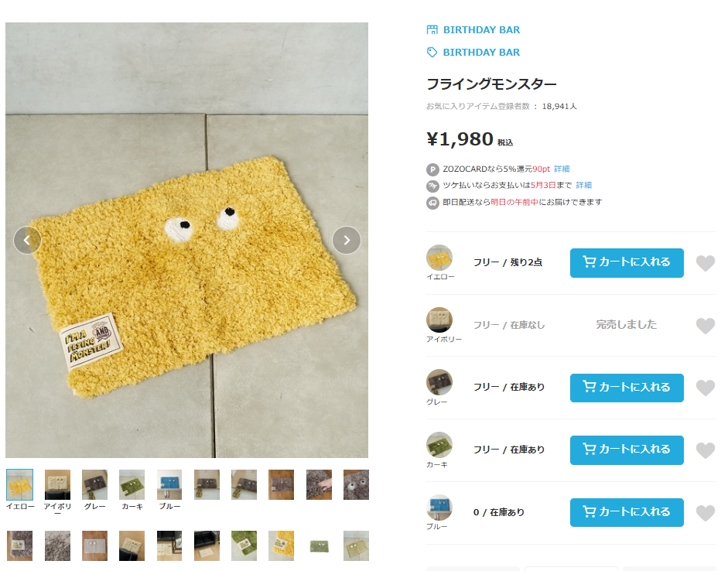Show next product image arrow
The width and height of the screenshot is (728, 571).
tap(347, 240)
